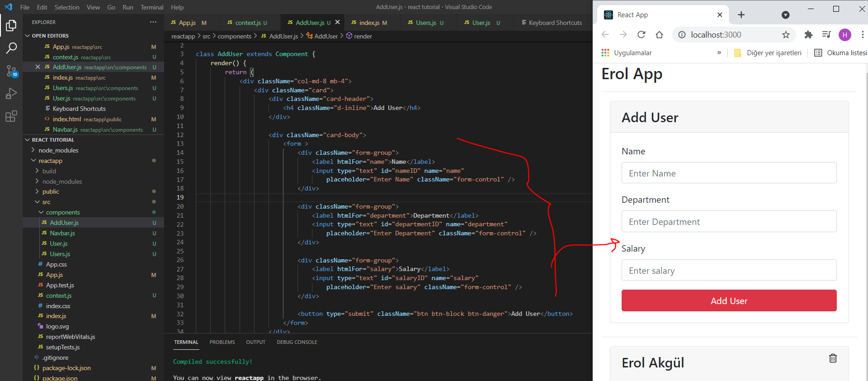Image resolution: width=868 pixels, height=381 pixels.
Task: Open Source Control view with badge
Action: pos(11,71)
